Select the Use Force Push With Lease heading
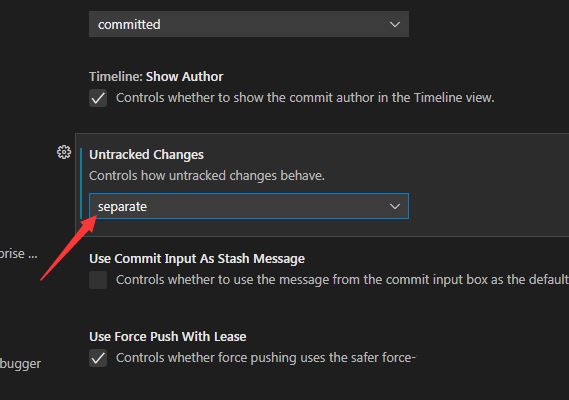 click(x=168, y=337)
